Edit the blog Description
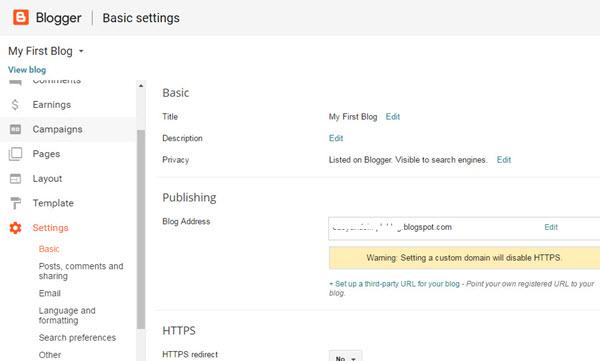The width and height of the screenshot is (600, 361). coord(336,138)
